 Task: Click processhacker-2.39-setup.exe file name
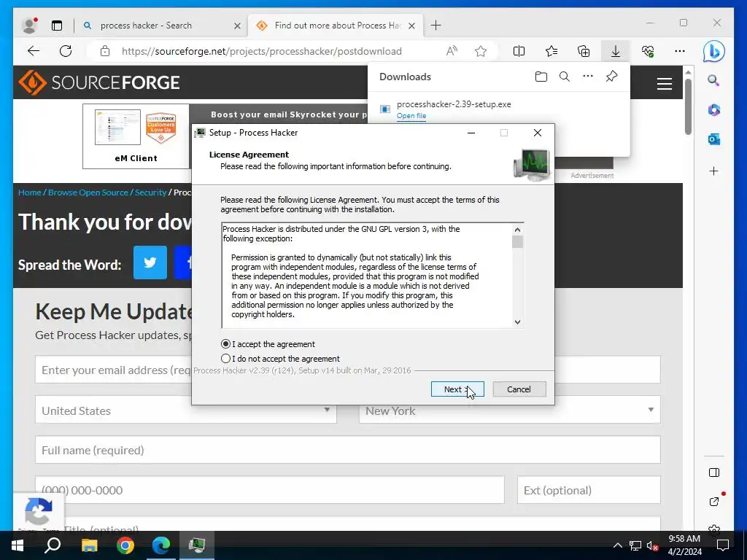[x=454, y=104]
